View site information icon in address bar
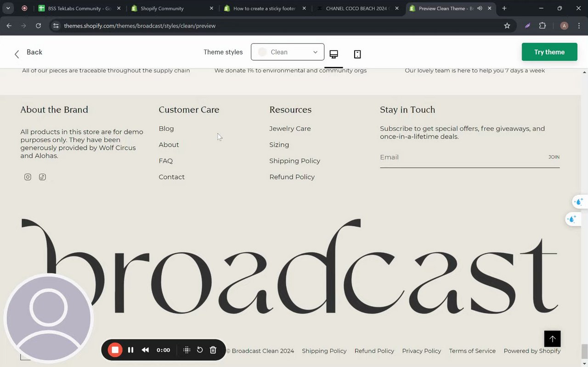The width and height of the screenshot is (588, 367). click(x=56, y=26)
